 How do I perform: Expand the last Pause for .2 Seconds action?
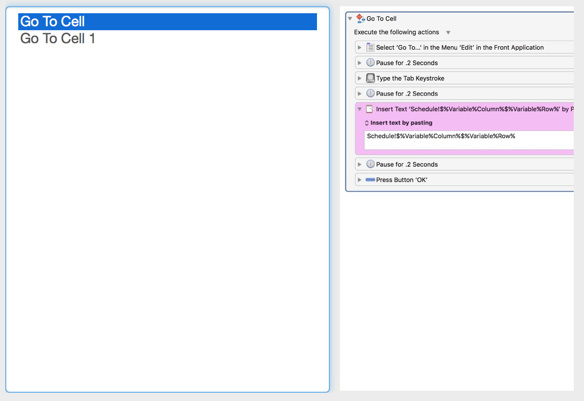tap(359, 164)
